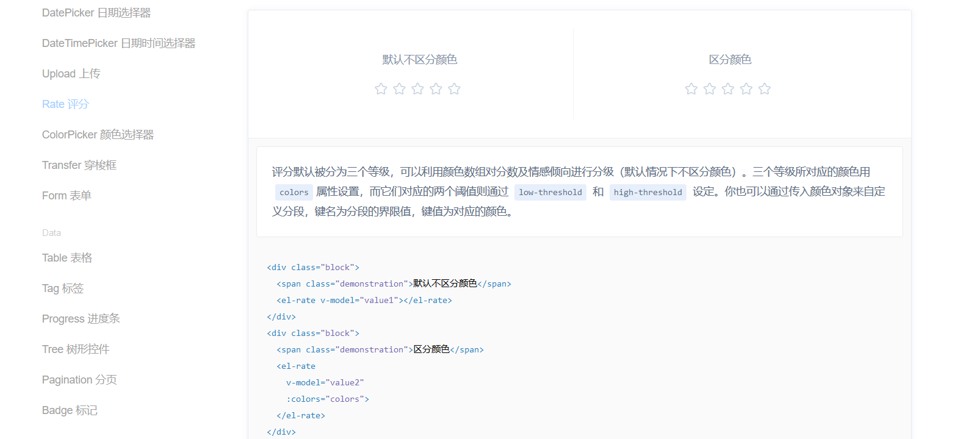Click the 区分颜色 demo label
Viewport: 980px width, 439px height.
730,60
